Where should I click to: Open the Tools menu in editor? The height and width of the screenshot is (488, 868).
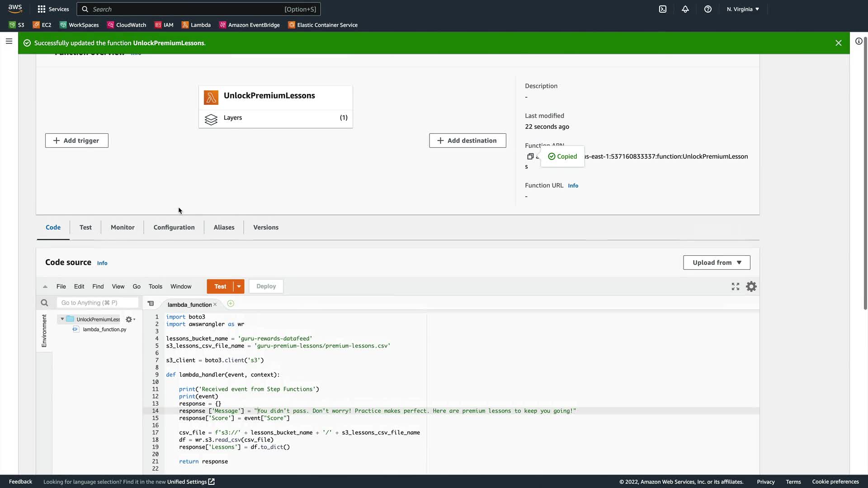point(155,286)
